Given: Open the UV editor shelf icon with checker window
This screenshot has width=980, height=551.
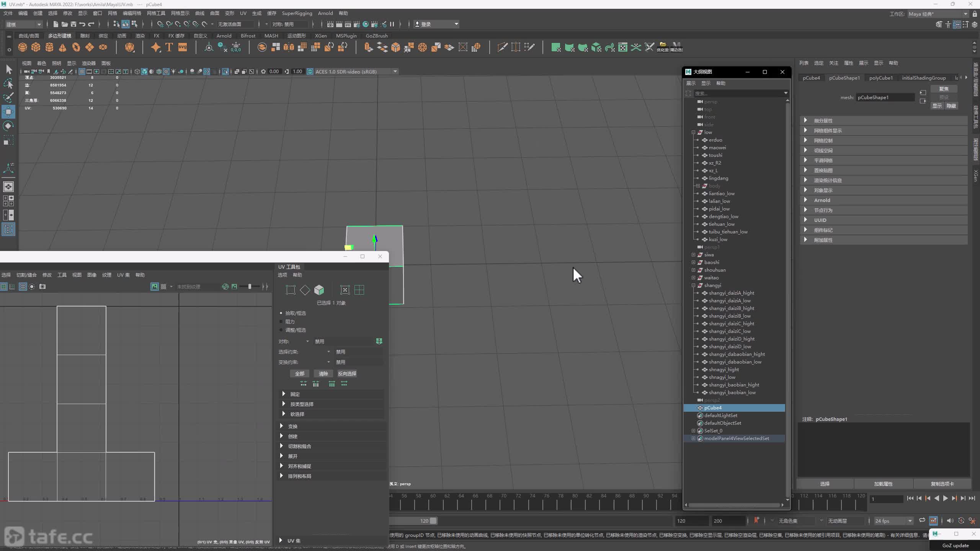Looking at the screenshot, I should 623,47.
